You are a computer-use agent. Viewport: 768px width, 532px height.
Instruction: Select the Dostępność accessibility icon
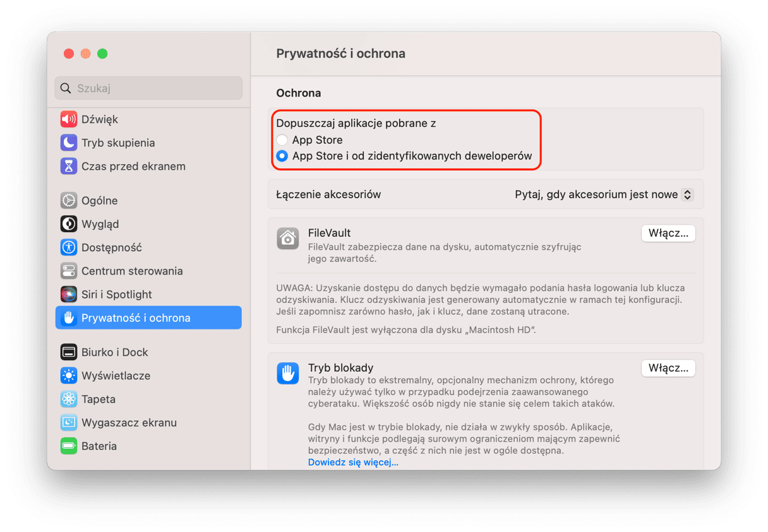68,247
